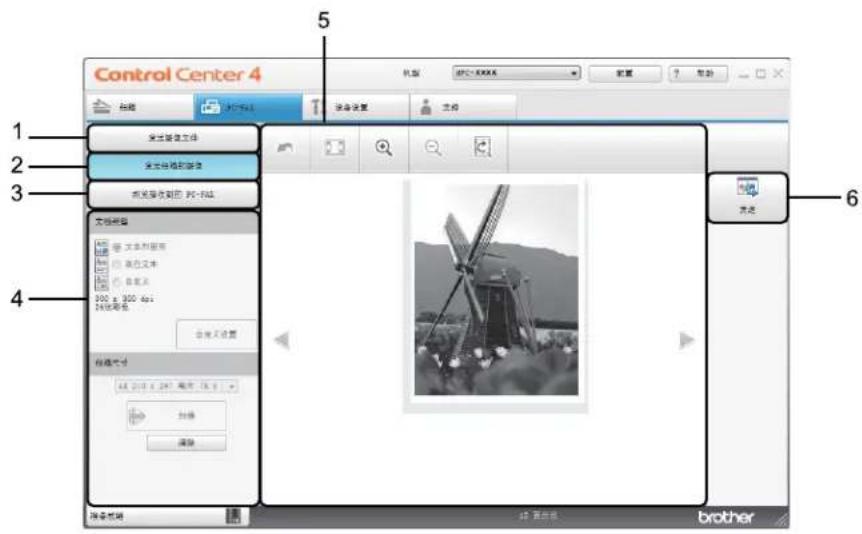Go to previous page with left arrow

(x=282, y=340)
